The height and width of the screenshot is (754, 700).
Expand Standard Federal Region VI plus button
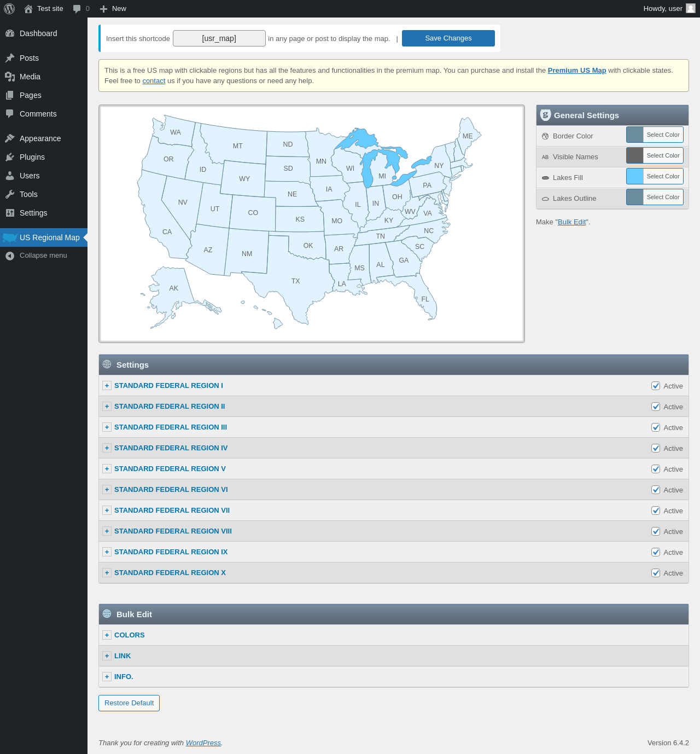click(x=107, y=490)
